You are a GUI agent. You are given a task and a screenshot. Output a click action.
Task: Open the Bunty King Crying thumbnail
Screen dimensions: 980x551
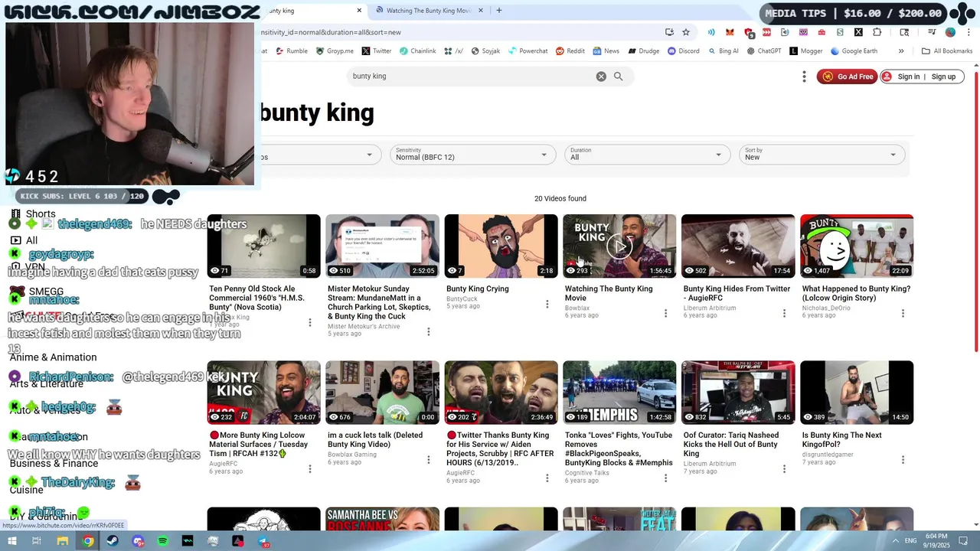501,246
